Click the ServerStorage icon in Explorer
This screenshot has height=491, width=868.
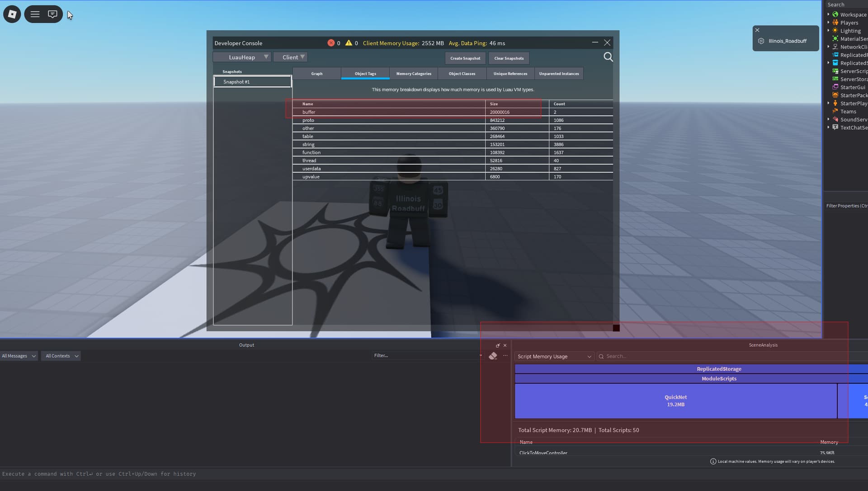click(835, 79)
